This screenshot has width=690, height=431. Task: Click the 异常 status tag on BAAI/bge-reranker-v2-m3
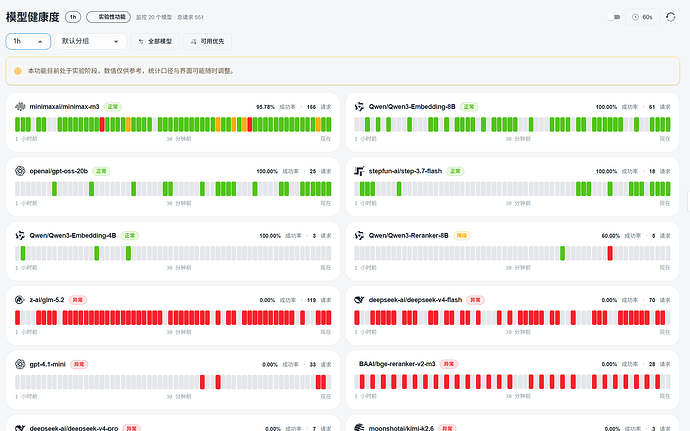point(448,364)
